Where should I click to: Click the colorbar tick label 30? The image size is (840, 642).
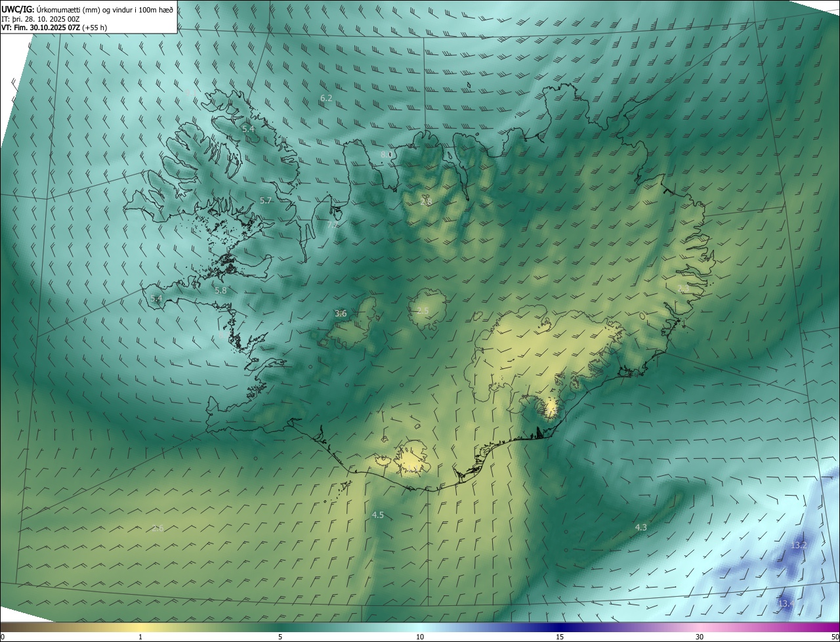click(700, 637)
